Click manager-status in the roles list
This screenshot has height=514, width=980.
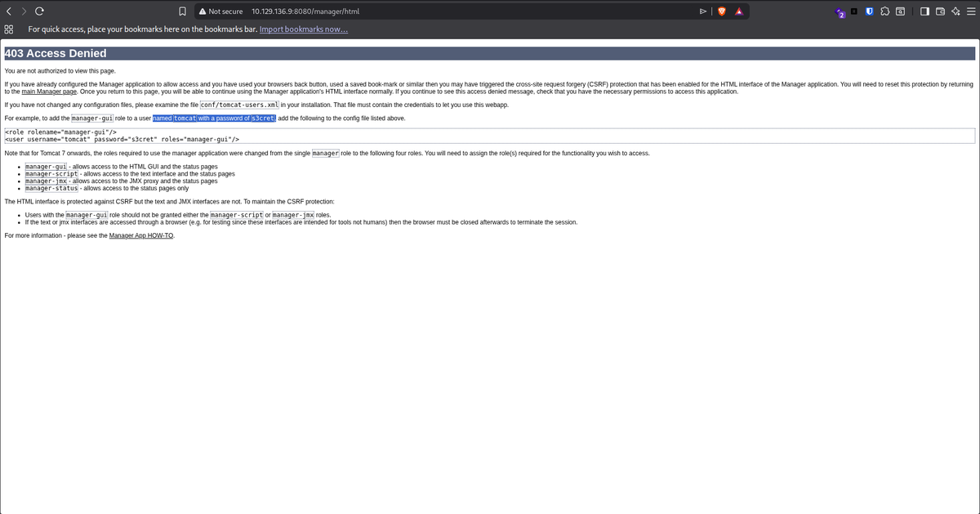[51, 189]
